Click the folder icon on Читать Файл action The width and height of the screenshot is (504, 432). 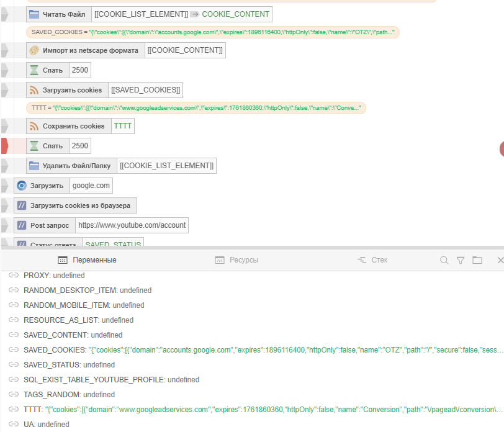click(x=34, y=14)
